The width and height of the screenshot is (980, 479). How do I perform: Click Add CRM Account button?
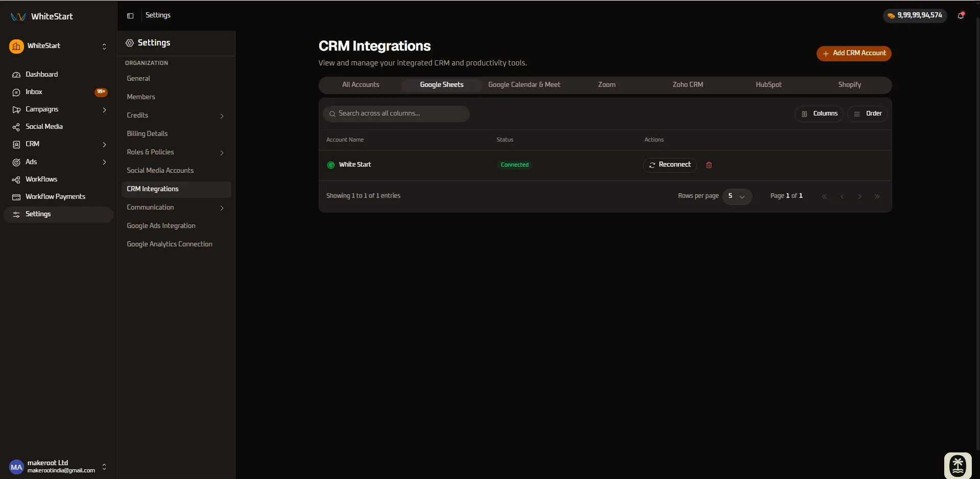click(854, 53)
